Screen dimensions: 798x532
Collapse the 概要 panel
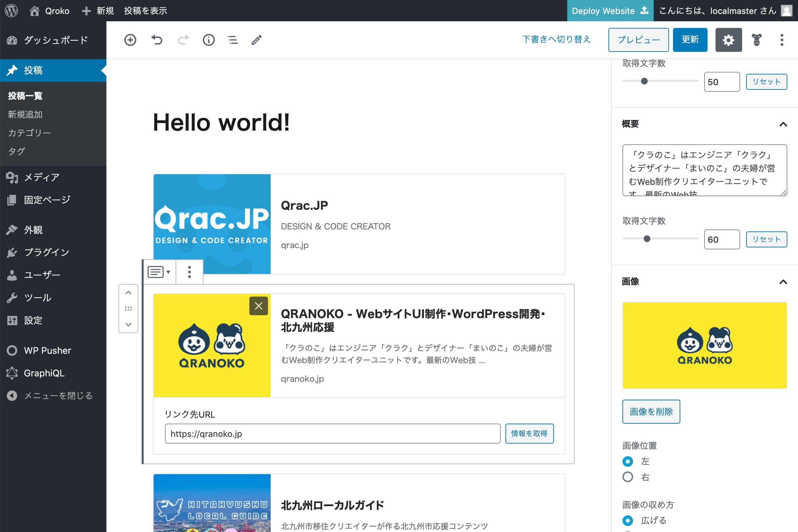783,124
